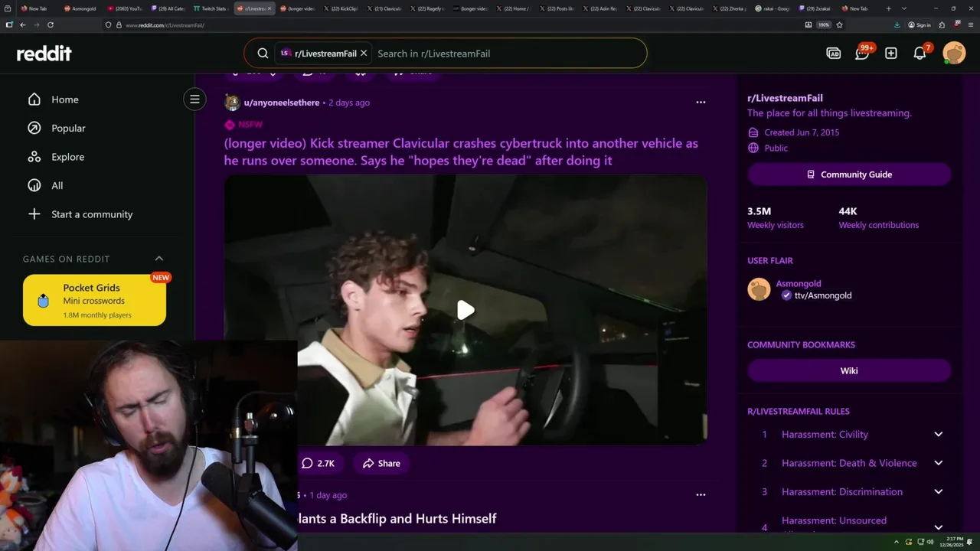The height and width of the screenshot is (551, 980).
Task: Collapse the Games on Reddit section
Action: [159, 259]
